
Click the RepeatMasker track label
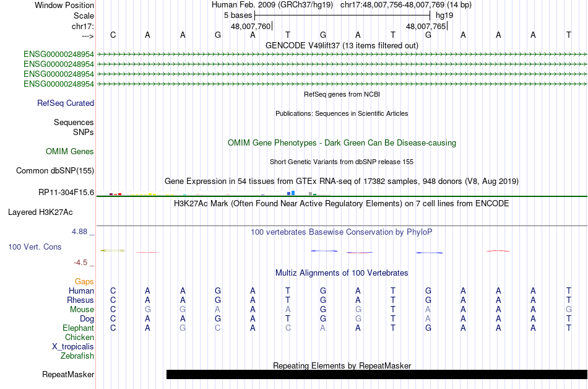point(68,375)
